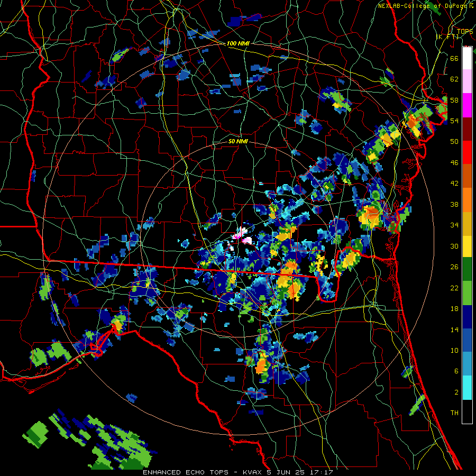This screenshot has height=476, width=476.
Task: Click the legend value 10
Action: click(x=454, y=350)
